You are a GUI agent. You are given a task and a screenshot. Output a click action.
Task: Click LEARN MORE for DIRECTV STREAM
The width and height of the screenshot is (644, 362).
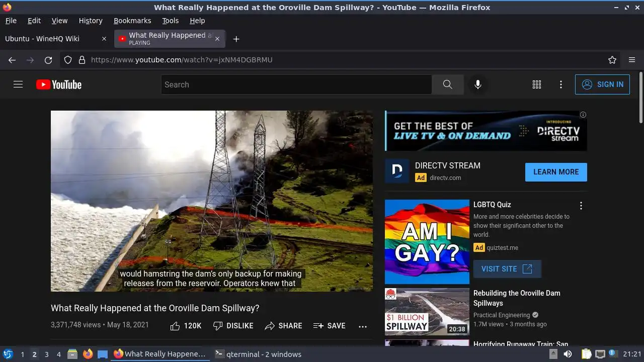point(556,172)
